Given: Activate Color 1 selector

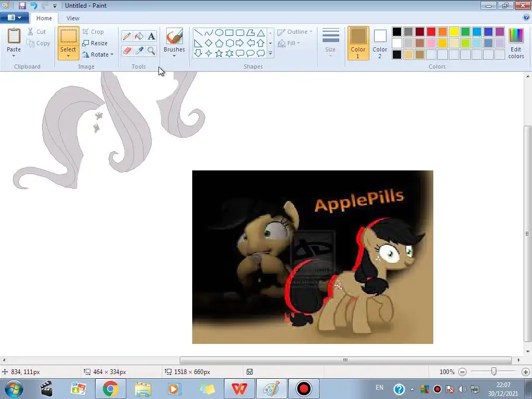Looking at the screenshot, I should coord(358,43).
